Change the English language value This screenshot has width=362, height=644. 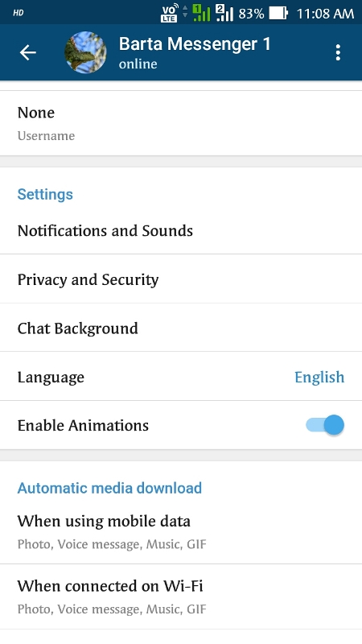click(319, 377)
